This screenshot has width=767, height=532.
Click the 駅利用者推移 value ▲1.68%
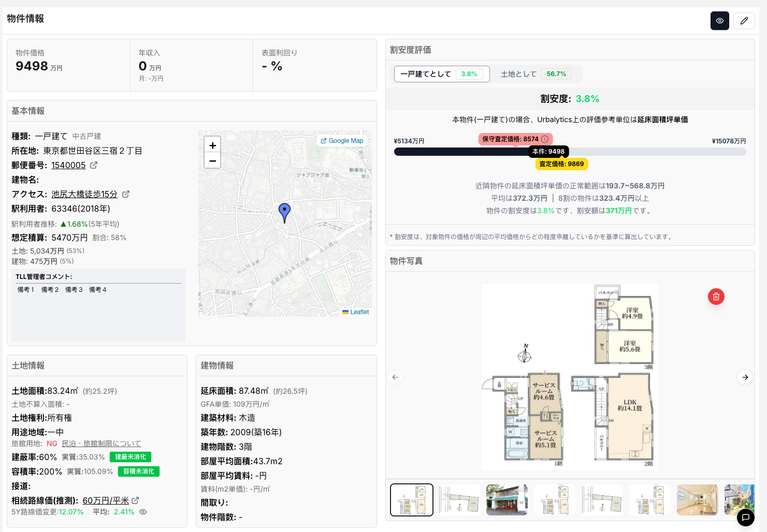pyautogui.click(x=74, y=224)
